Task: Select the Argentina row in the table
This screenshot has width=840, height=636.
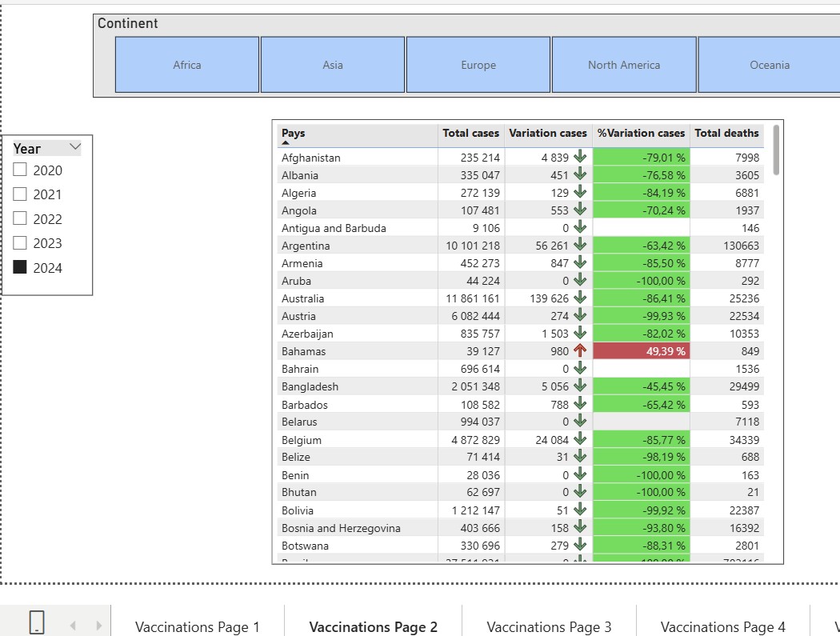Action: click(x=360, y=245)
